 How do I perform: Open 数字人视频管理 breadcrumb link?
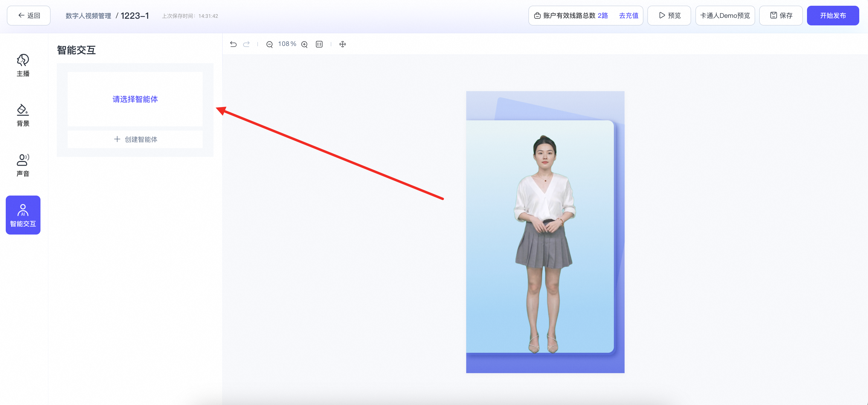click(x=88, y=16)
